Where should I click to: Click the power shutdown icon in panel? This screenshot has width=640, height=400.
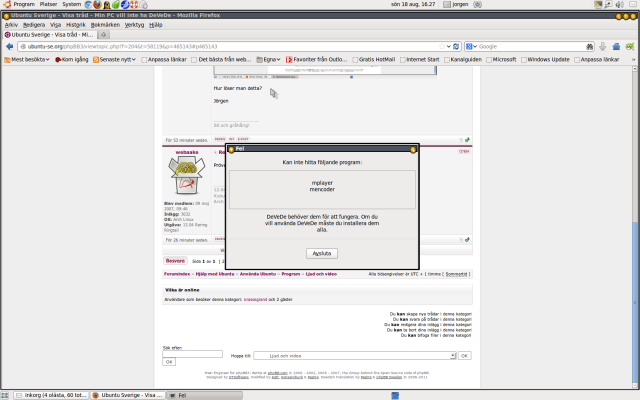(478, 4)
